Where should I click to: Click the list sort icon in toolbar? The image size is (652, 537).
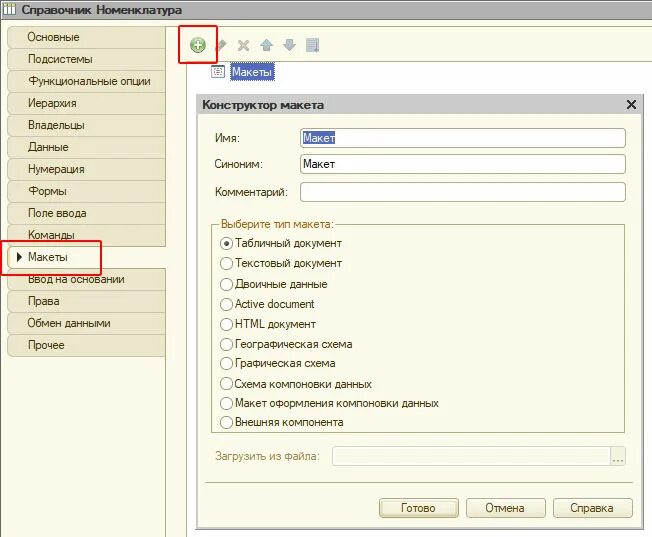312,45
